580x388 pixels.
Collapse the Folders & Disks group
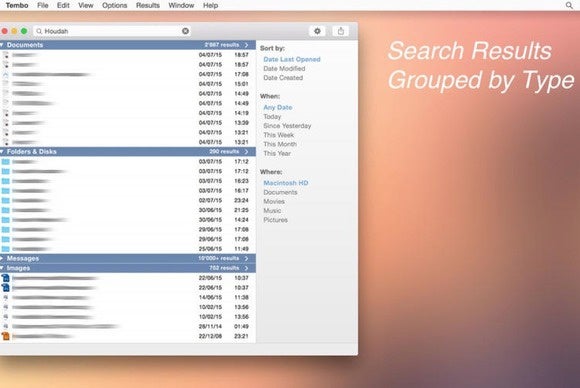[2, 152]
